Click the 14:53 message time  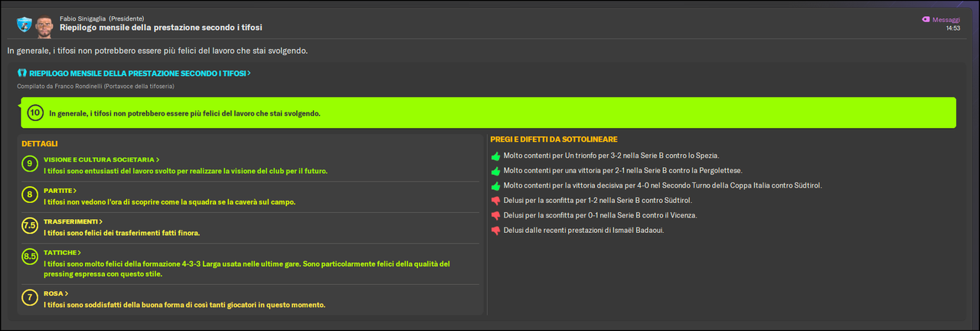coord(952,28)
